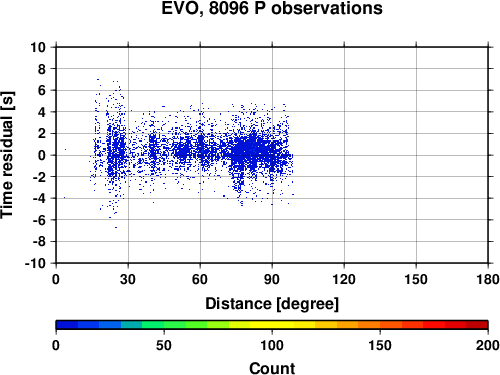Click the x-axis tick label "30"
500x375 pixels.
tap(128, 279)
